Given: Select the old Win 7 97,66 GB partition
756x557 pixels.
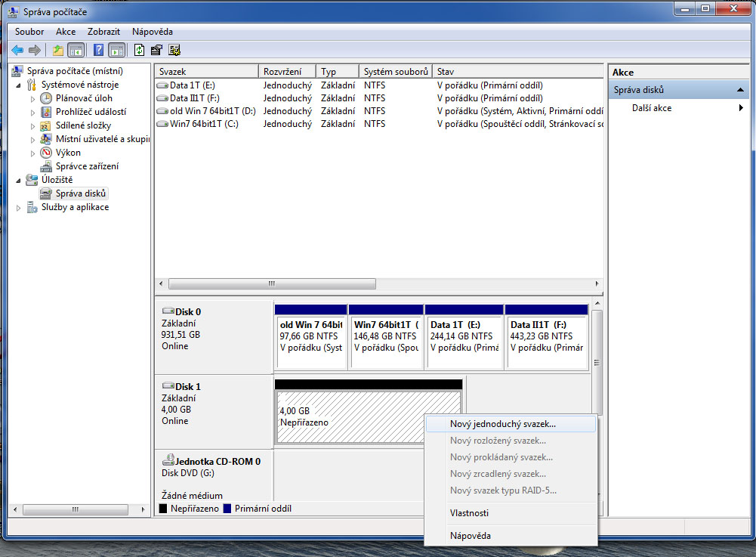Looking at the screenshot, I should point(311,337).
